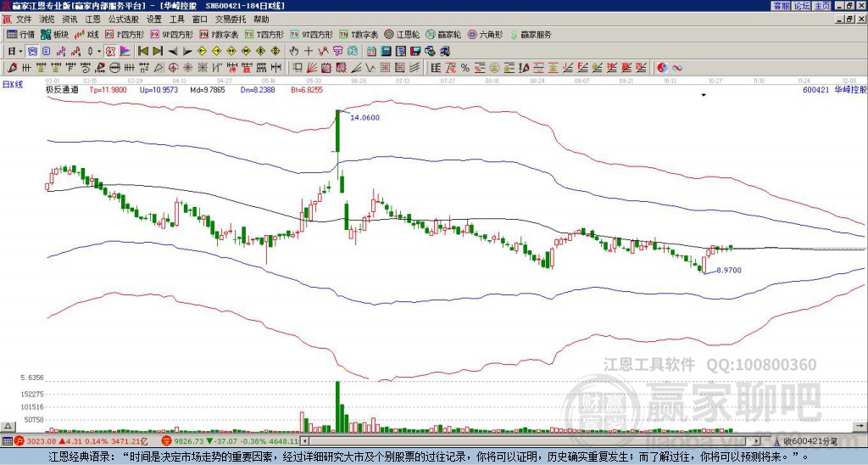Click the chart horizontal scrollbar track
Viewport: 868px width, 465px height.
pos(531,441)
